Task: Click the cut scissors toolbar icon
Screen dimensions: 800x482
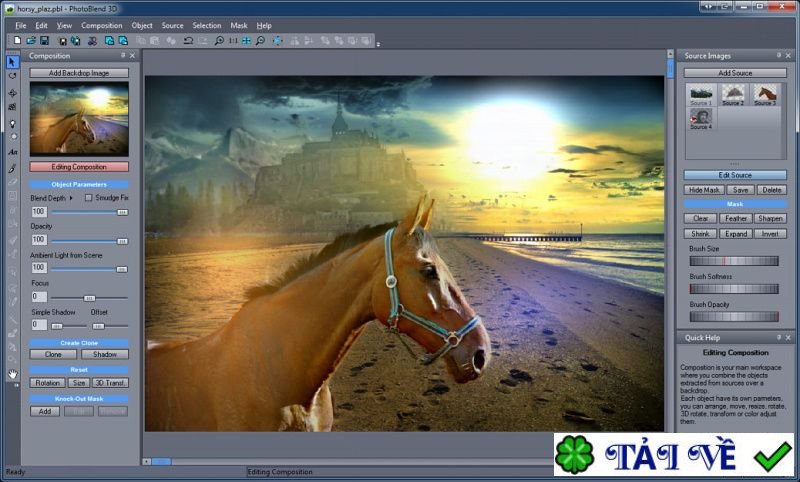Action: tap(92, 41)
